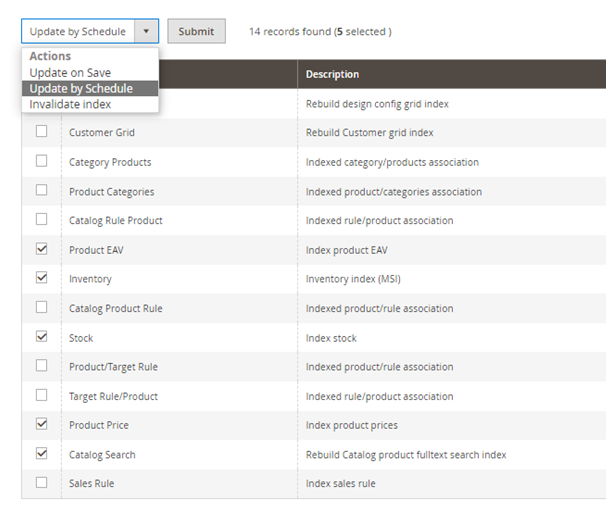Uncheck the Product EAV checkbox
Viewport: 606px width, 513px height.
(x=41, y=249)
